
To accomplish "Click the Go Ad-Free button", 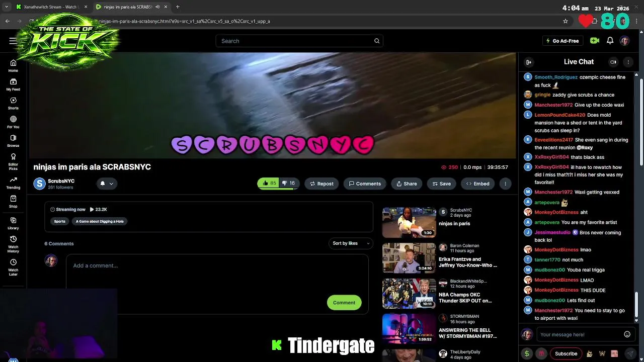I will (562, 41).
